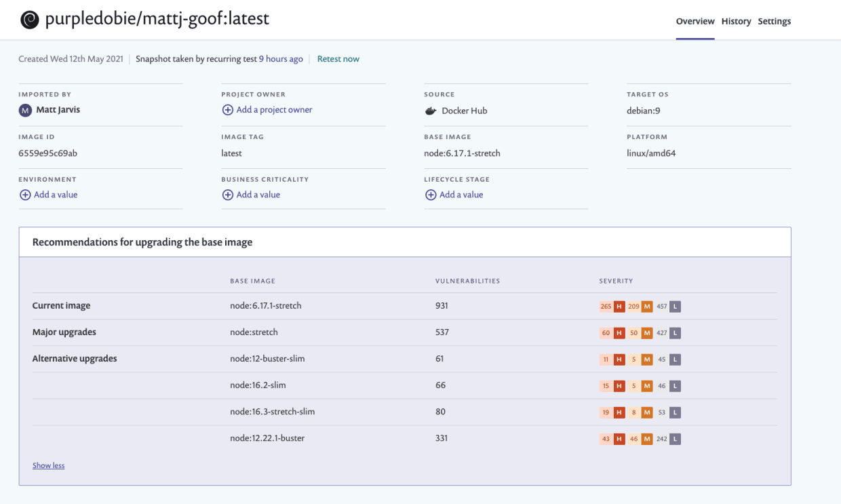
Task: Click H badge in node:16.2-slim row
Action: click(619, 386)
